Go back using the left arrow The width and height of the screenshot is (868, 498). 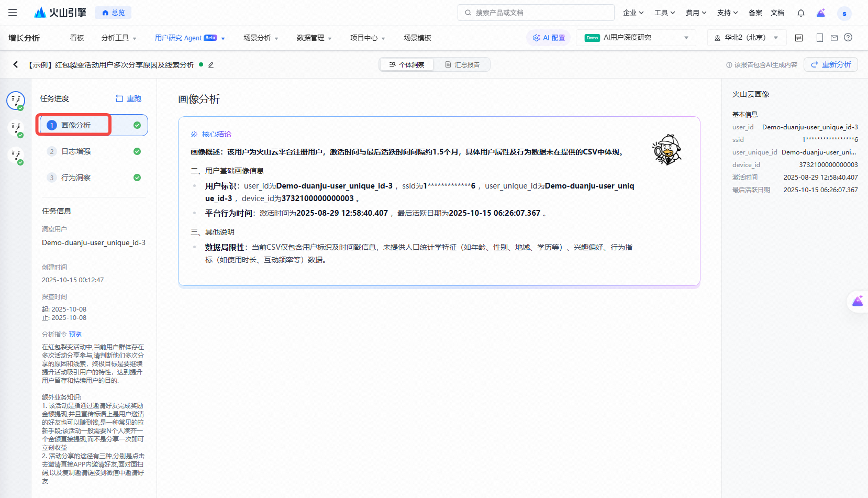tap(15, 64)
